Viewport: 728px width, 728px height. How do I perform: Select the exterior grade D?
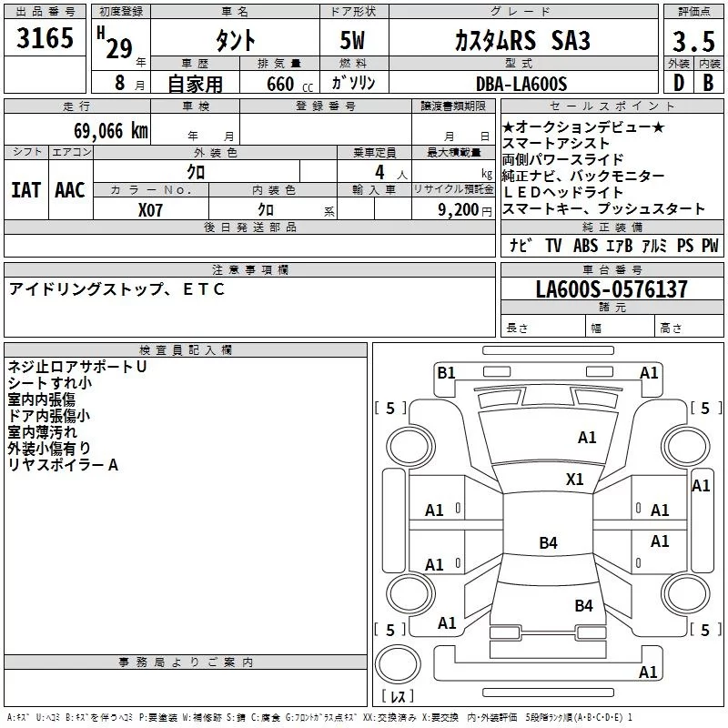click(x=679, y=83)
